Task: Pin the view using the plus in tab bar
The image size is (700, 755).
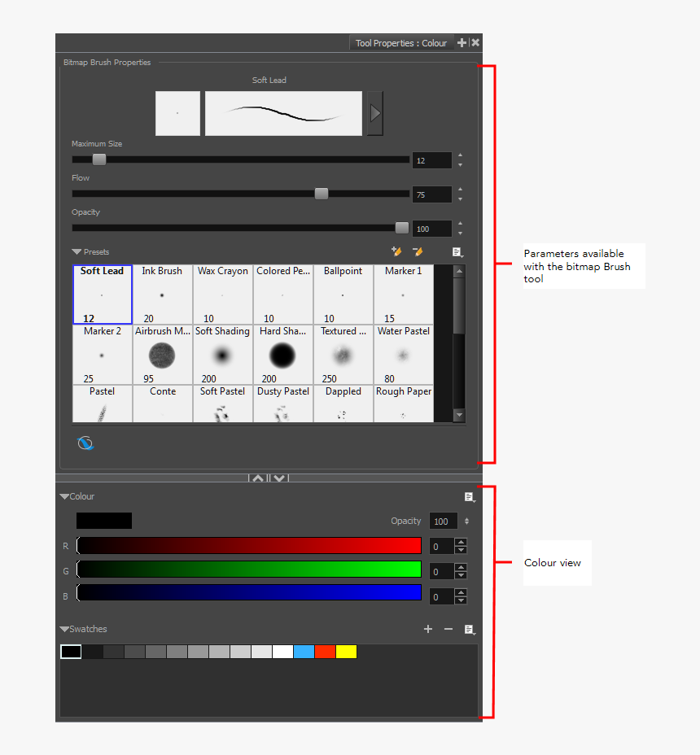Action: tap(462, 42)
